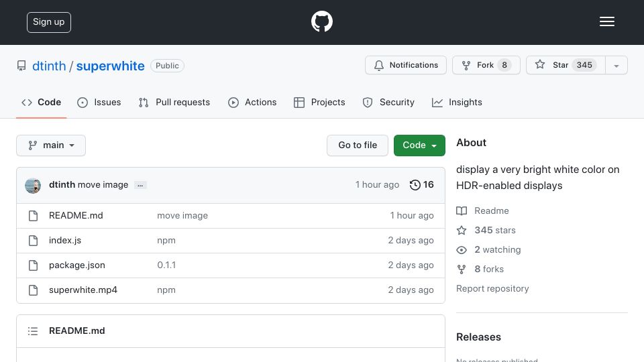644x362 pixels.
Task: Click '2 days ago' in package.json row
Action: (411, 265)
